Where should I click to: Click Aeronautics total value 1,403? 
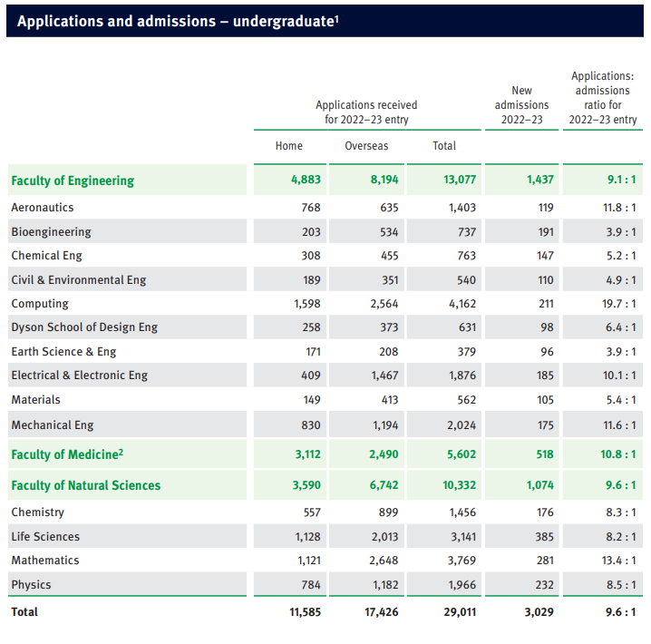pos(462,208)
